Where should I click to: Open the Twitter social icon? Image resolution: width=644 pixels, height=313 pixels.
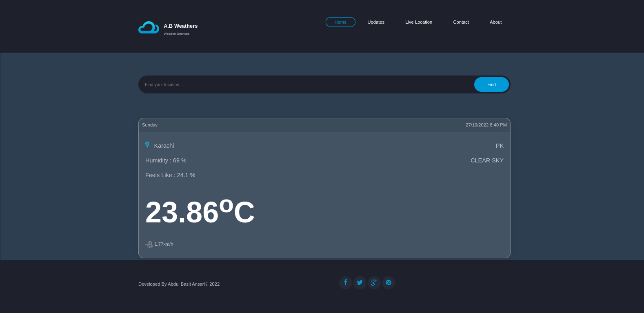[360, 283]
